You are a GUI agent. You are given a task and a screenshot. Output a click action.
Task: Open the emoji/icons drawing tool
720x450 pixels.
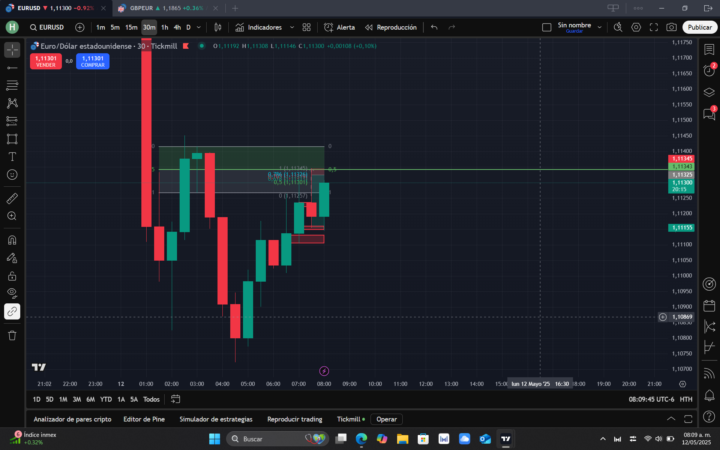click(x=12, y=174)
